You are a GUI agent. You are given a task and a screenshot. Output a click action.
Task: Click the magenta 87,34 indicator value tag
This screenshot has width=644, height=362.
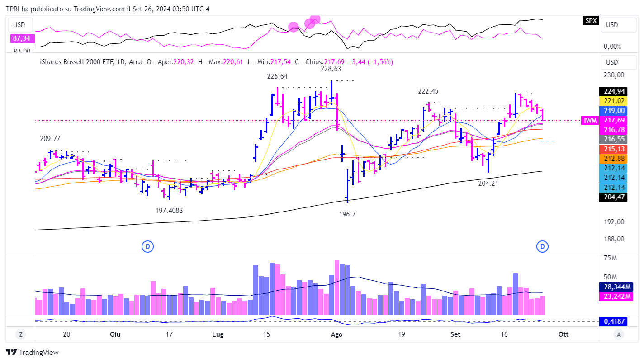pyautogui.click(x=22, y=39)
